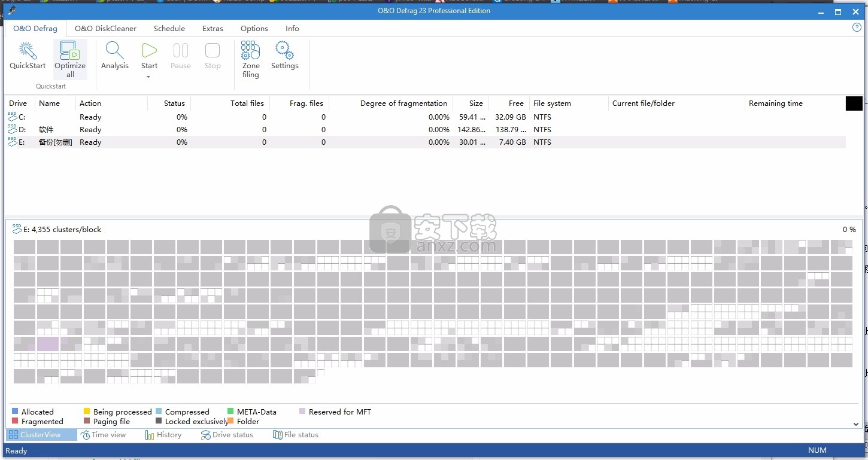Open the Info tab
868x460 pixels.
(292, 28)
